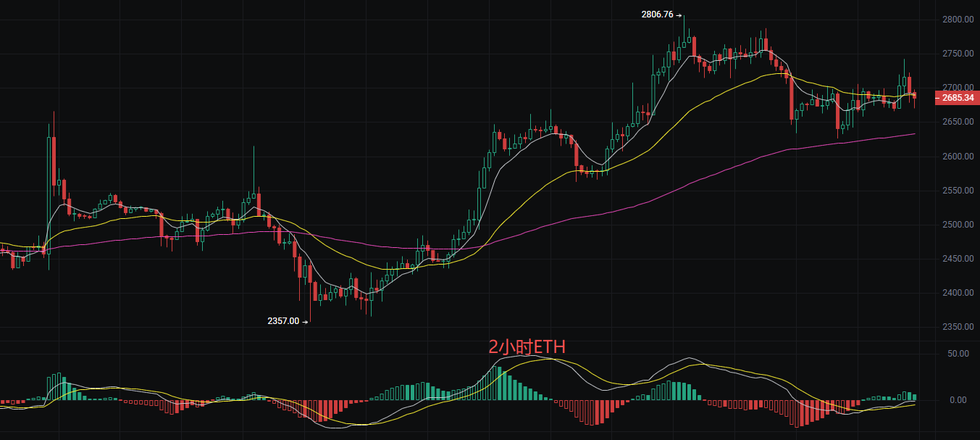Viewport: 980px width, 440px height.
Task: Click the 2357.00 low price label
Action: 283,320
